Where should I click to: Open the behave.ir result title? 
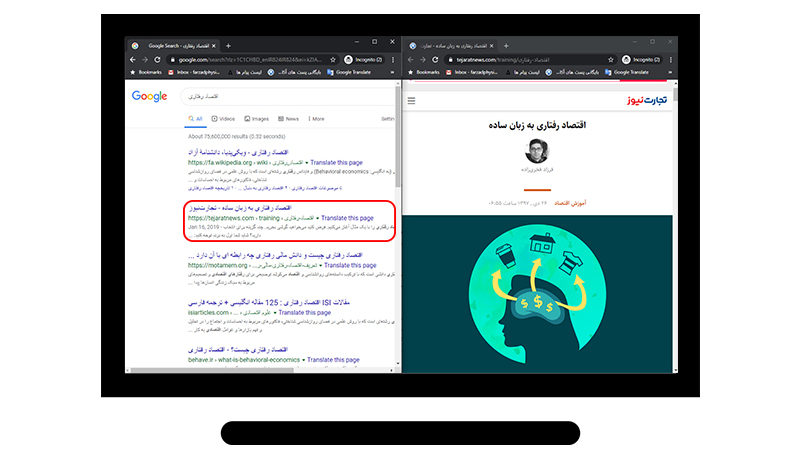[238, 349]
